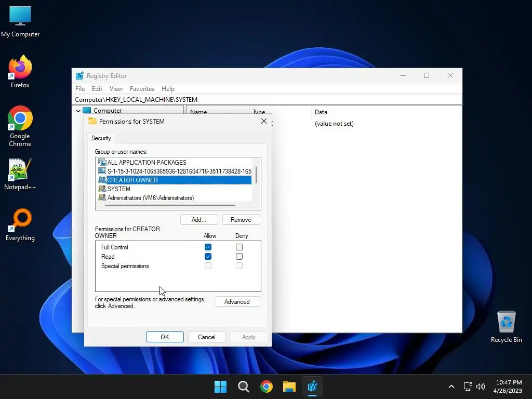Select the Computer tree item label
Image resolution: width=532 pixels, height=399 pixels.
click(108, 111)
